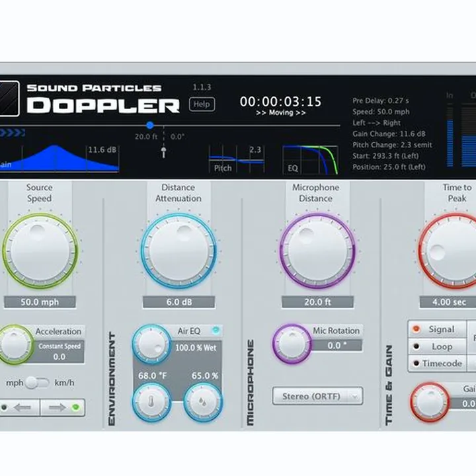This screenshot has width=476, height=476.
Task: Click the Mic Rotation knob
Action: [292, 344]
